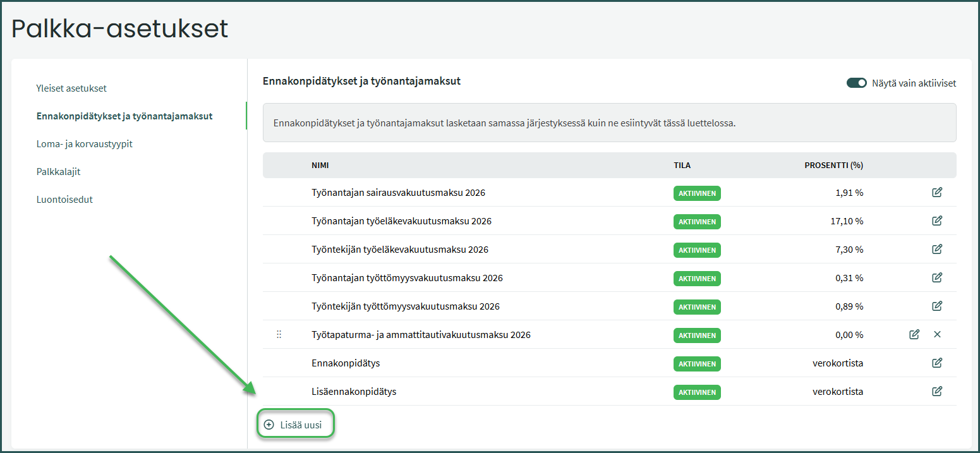Edit Työnantajan työttömyysvakuutusmaksu 2026 row
The image size is (980, 453).
click(x=937, y=277)
